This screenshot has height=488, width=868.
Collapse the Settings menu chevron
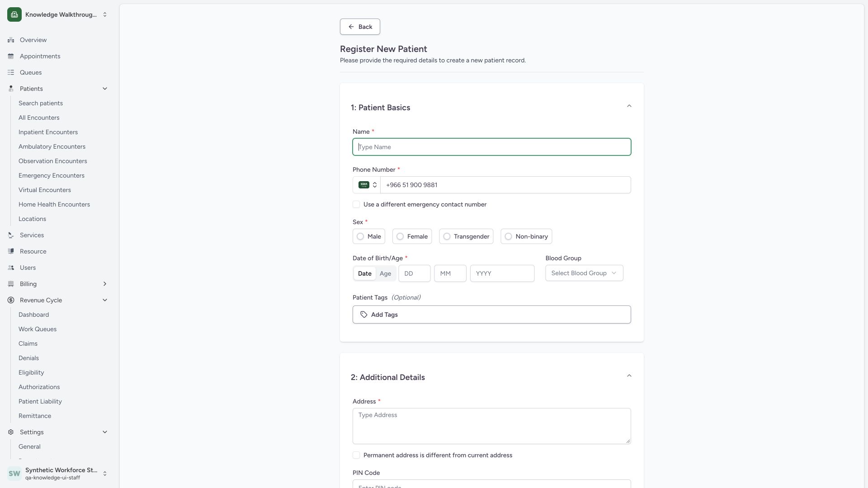(x=105, y=432)
